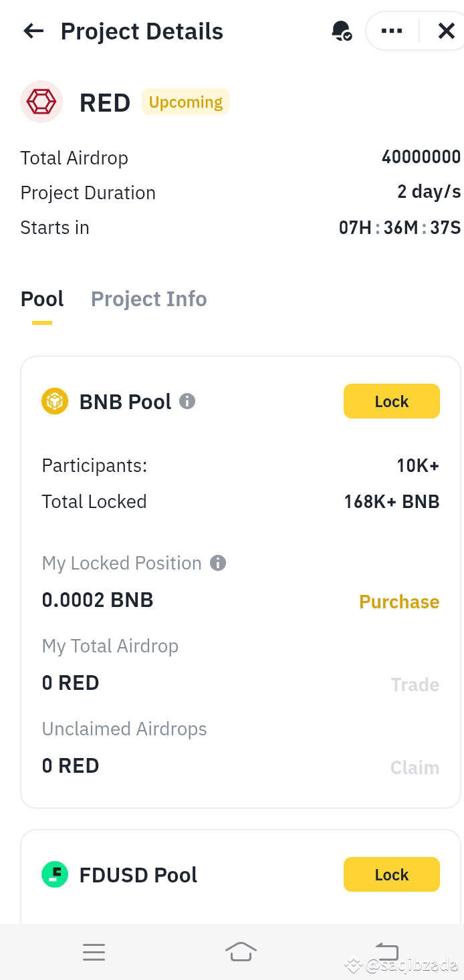Open the customer support chat icon
464x980 pixels.
point(342,31)
